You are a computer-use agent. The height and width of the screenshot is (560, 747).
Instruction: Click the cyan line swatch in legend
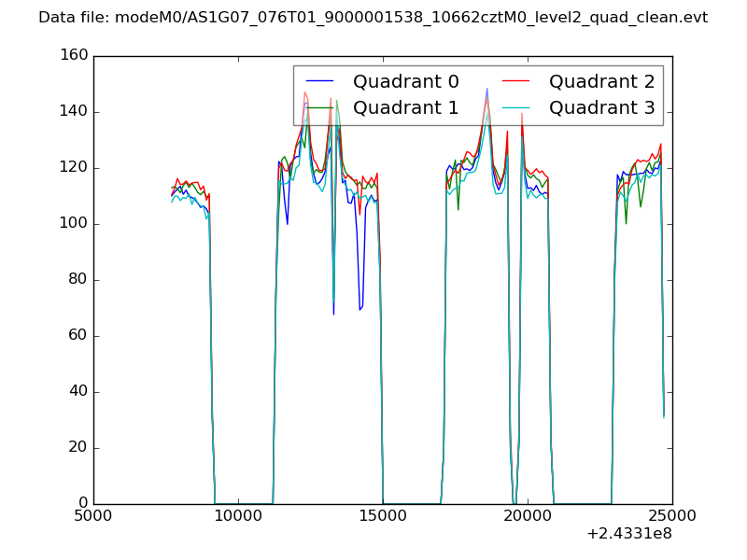coord(515,108)
